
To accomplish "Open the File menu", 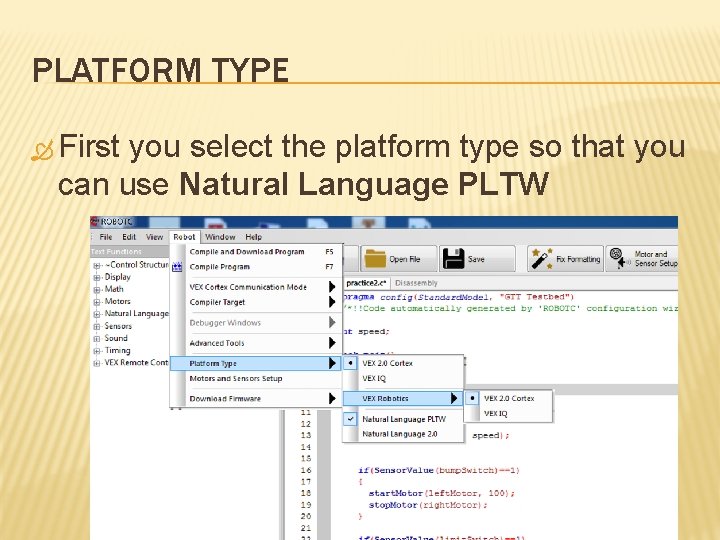I will coord(106,237).
